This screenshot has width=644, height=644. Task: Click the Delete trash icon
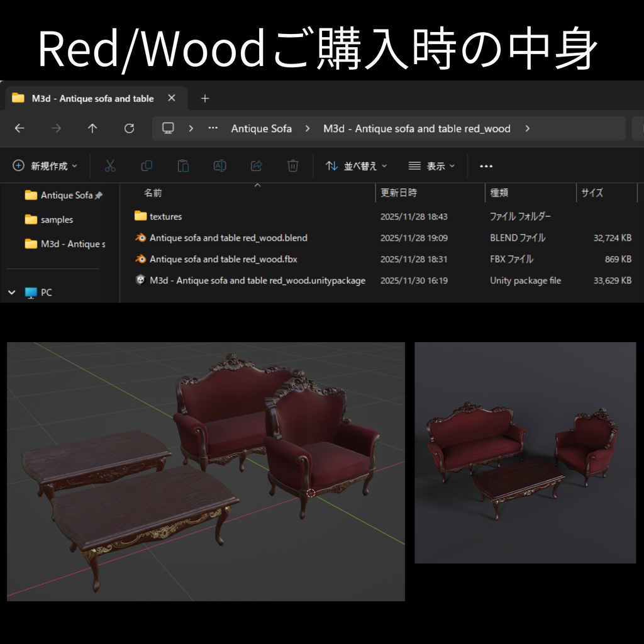[x=292, y=165]
